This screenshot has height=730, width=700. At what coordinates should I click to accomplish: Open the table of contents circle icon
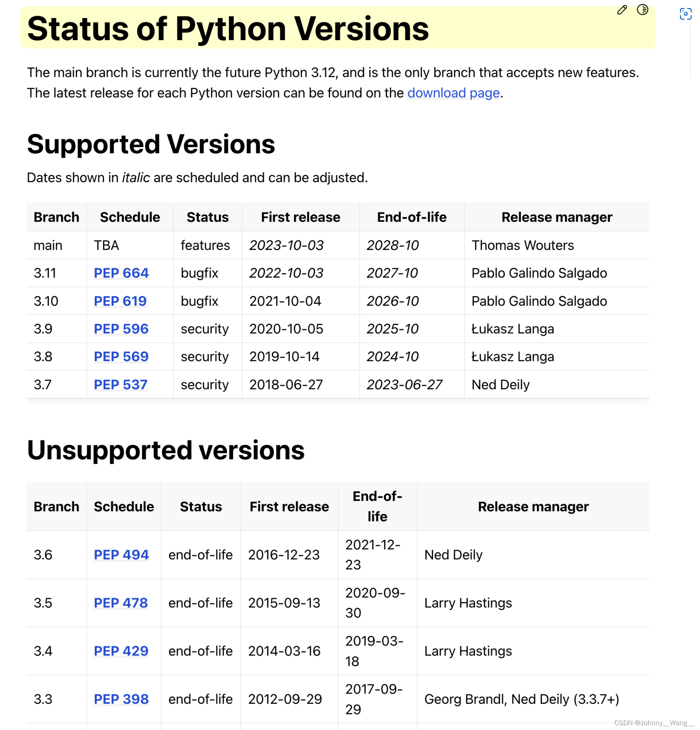643,10
